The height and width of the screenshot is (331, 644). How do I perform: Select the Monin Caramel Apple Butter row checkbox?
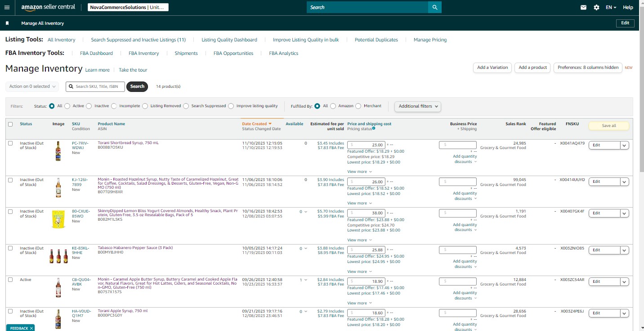[x=10, y=280]
